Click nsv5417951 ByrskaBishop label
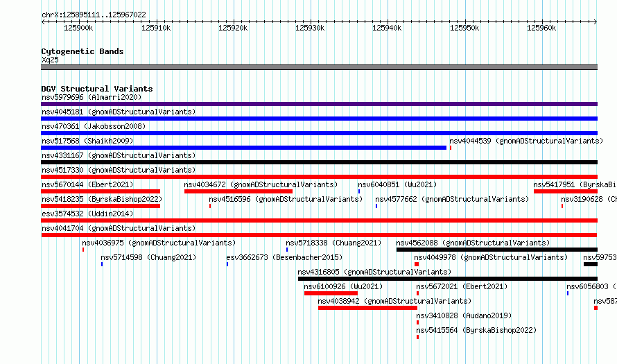The height and width of the screenshot is (364, 617). coord(575,184)
